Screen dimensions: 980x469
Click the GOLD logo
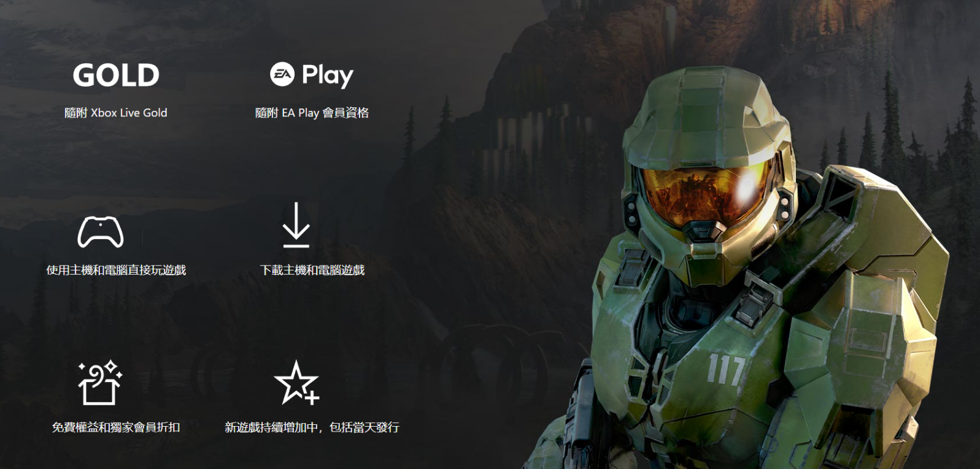click(x=116, y=75)
